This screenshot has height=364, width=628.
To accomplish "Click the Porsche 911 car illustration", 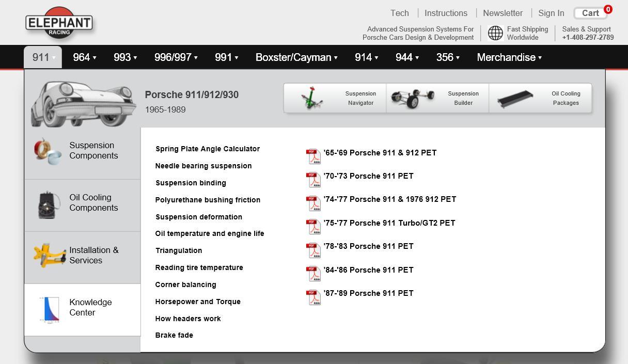I will pos(83,103).
